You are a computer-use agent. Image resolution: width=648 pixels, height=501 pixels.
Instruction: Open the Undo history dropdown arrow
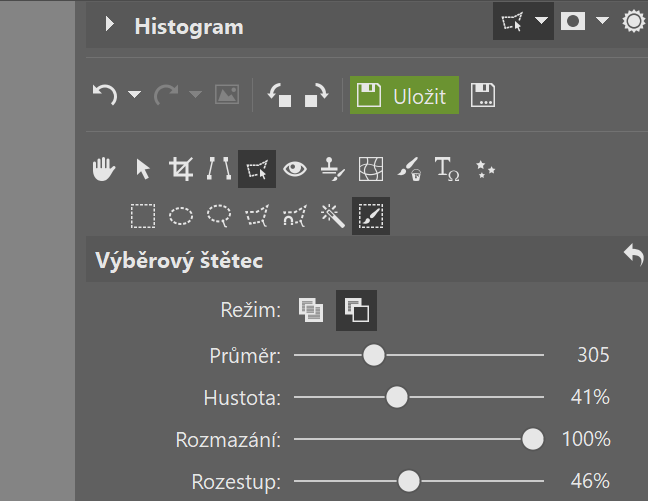[134, 95]
